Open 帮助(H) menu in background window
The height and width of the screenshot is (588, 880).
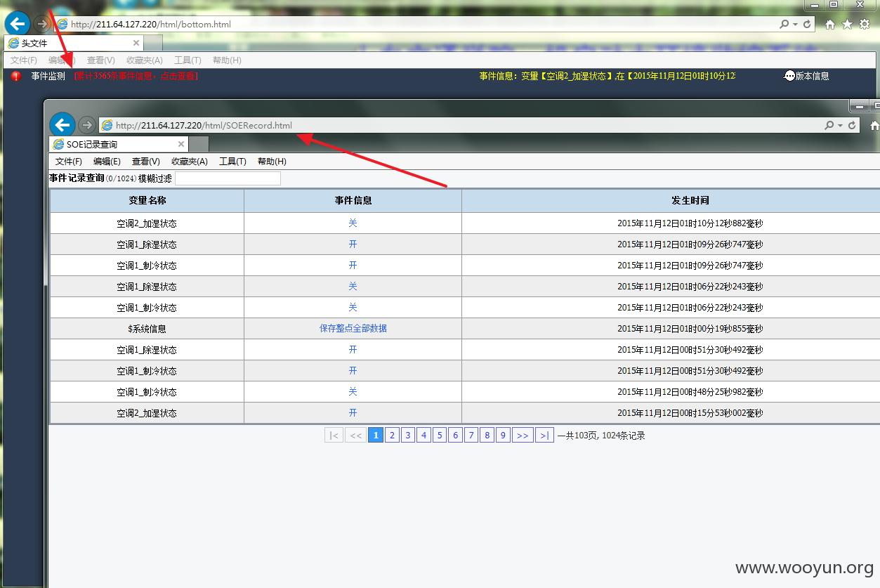[x=227, y=60]
